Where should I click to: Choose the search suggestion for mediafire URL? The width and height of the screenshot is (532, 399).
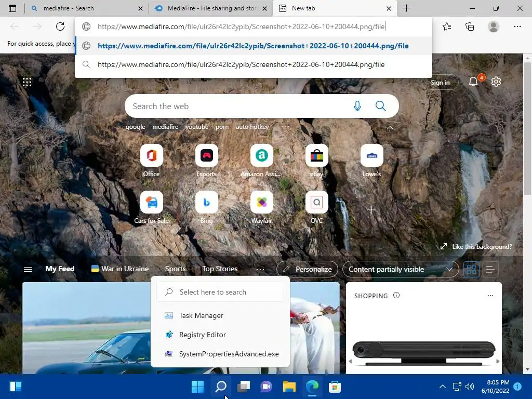(x=254, y=64)
